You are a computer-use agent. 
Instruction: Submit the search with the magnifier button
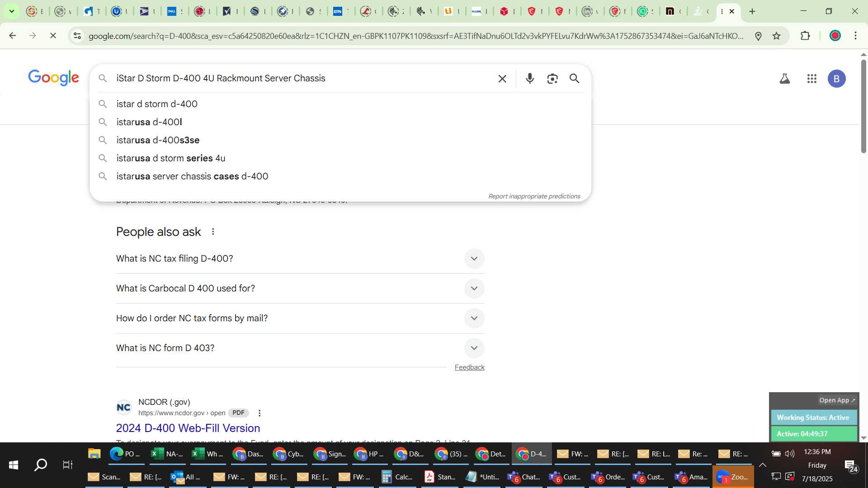pyautogui.click(x=575, y=79)
